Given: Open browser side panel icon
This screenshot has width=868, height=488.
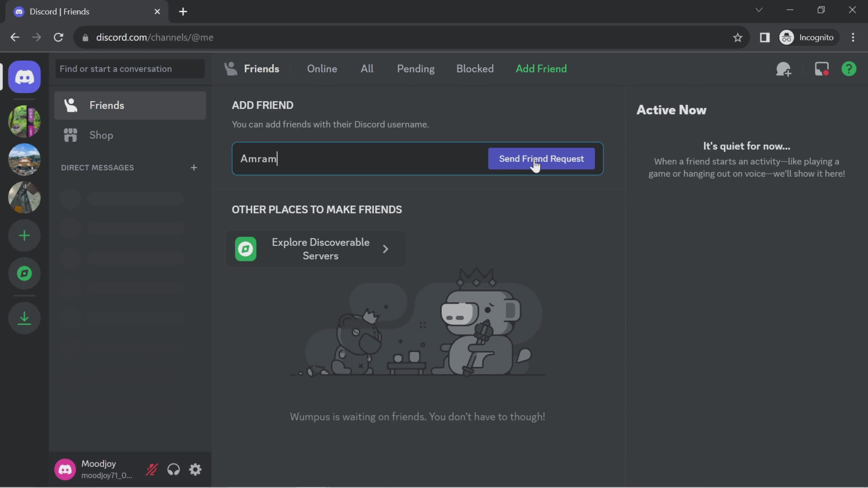Looking at the screenshot, I should tap(764, 37).
